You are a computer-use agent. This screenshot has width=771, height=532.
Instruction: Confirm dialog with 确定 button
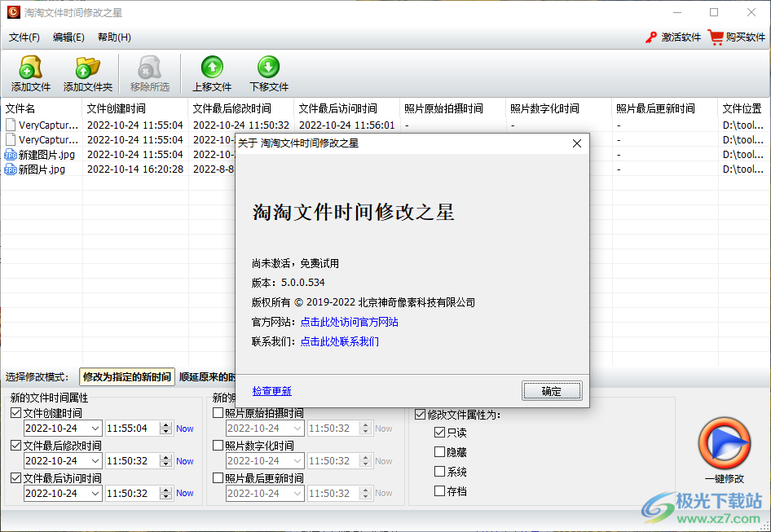tap(552, 391)
